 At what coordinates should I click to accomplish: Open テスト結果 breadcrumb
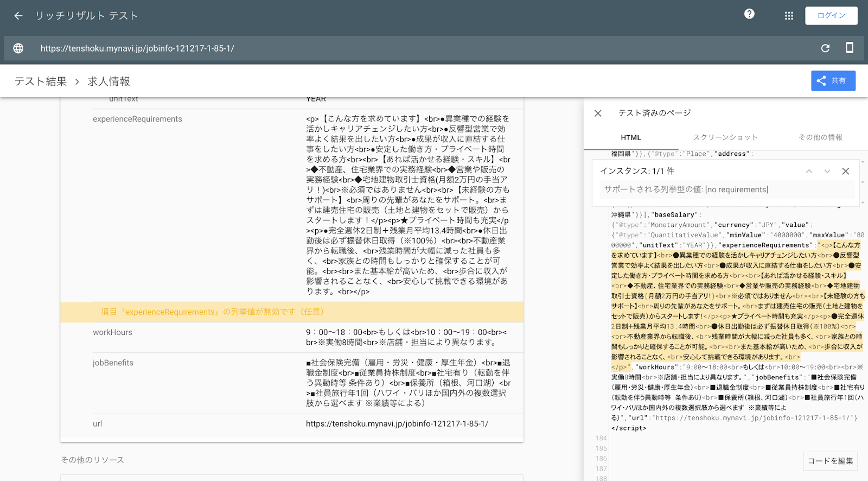[41, 81]
